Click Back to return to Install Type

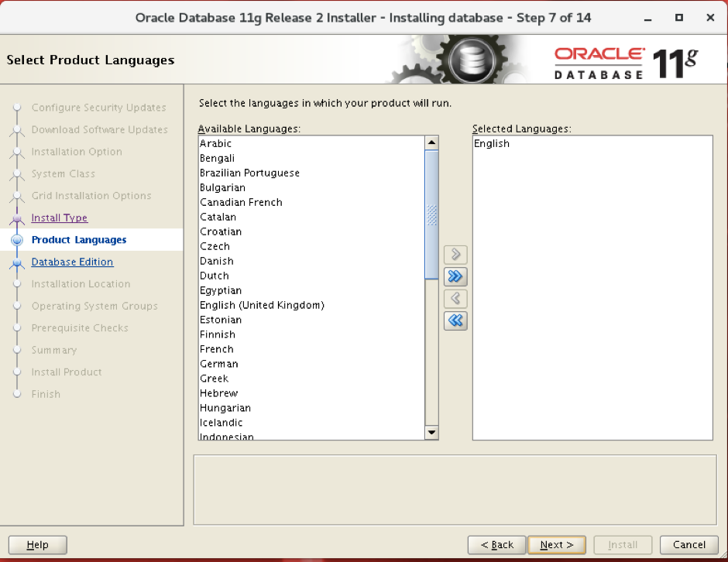pos(496,544)
